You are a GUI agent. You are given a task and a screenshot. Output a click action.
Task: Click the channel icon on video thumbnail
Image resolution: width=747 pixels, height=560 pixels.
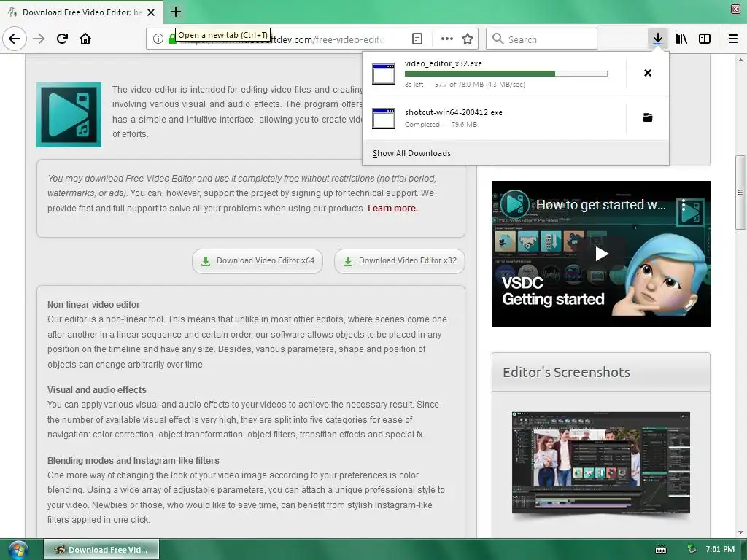click(x=514, y=204)
